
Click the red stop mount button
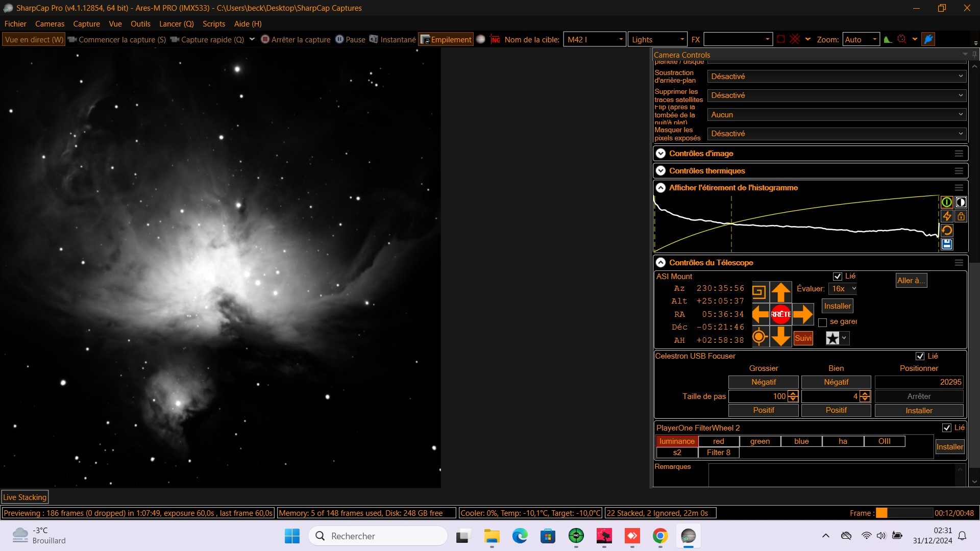click(781, 314)
